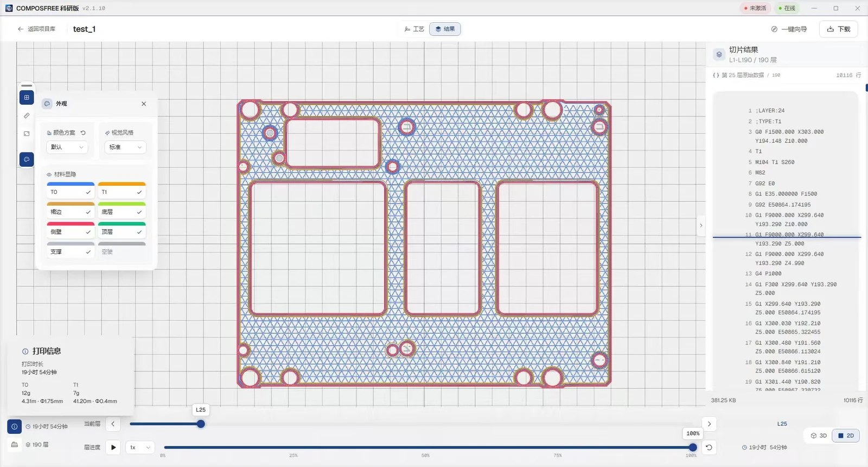Toggle 侧壁 side wall visibility
Screen dimensions: 868x467
71,231
